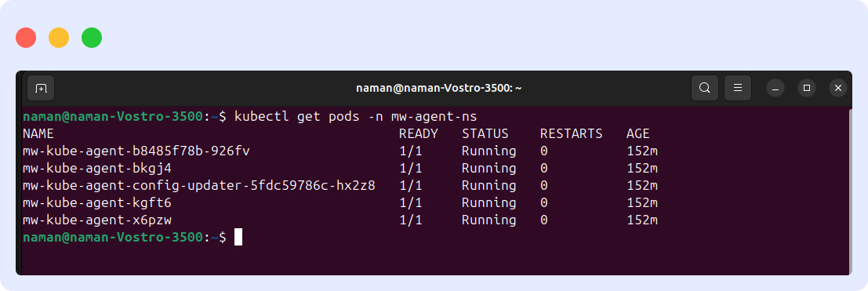Click the AGE column header
This screenshot has height=291, width=868.
(637, 133)
